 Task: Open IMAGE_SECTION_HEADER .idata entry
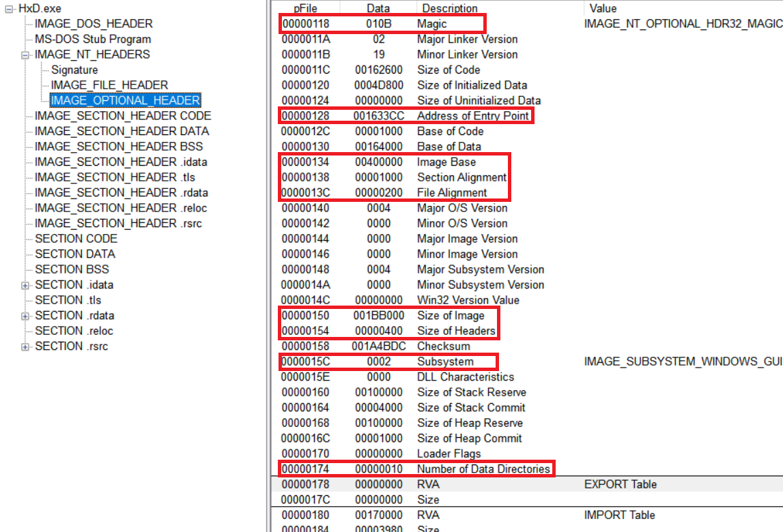point(121,162)
